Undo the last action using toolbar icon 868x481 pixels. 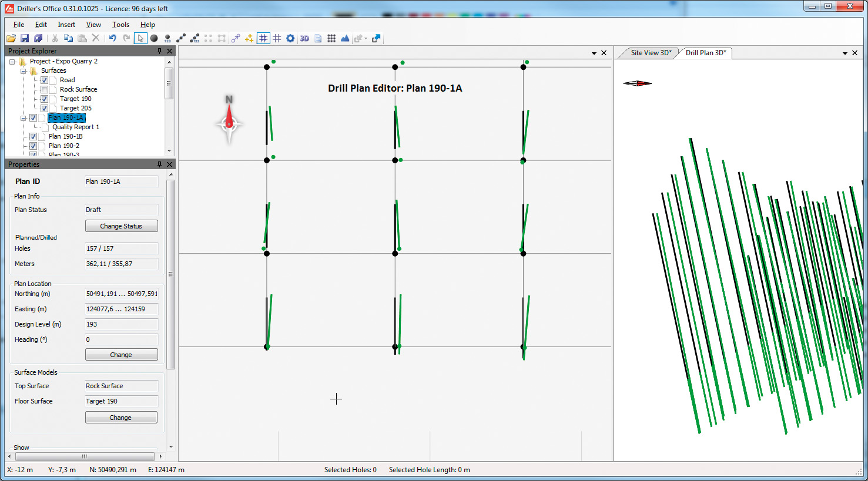[x=112, y=38]
